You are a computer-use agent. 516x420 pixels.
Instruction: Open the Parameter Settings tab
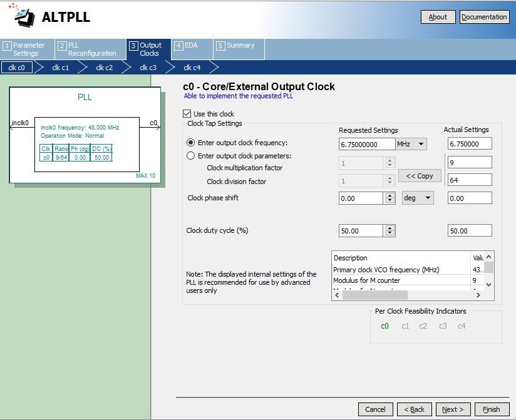click(x=25, y=49)
